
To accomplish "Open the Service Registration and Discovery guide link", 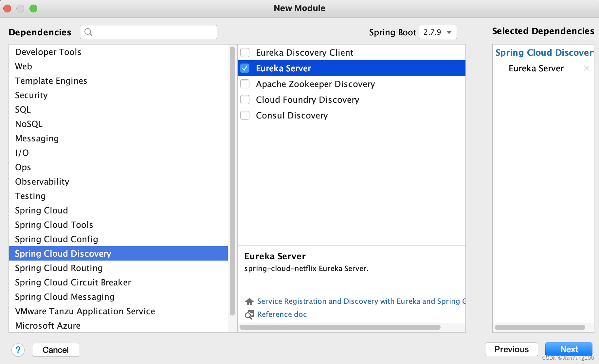I will tap(361, 301).
